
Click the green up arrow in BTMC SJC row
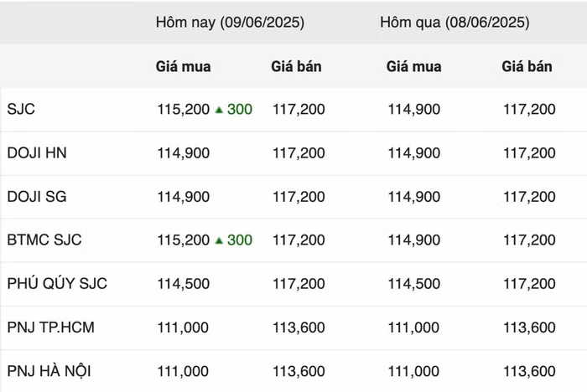(219, 240)
